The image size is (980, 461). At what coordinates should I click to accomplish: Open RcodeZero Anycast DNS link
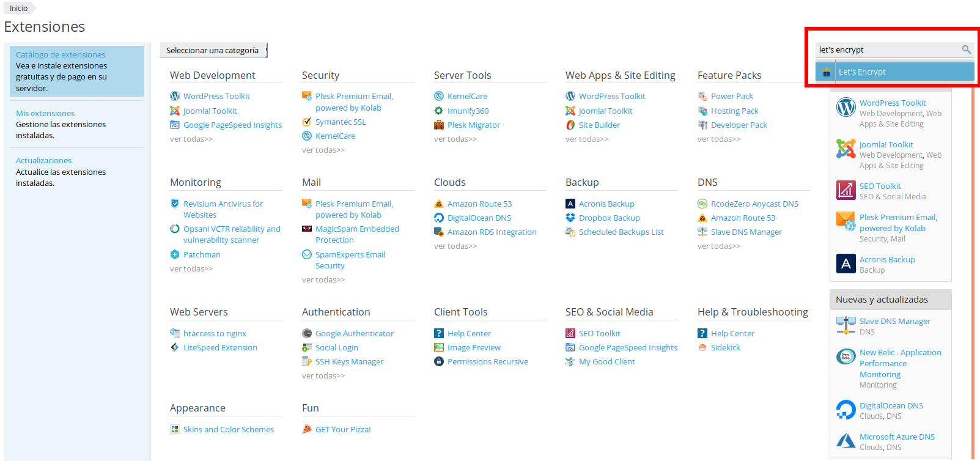pos(754,204)
